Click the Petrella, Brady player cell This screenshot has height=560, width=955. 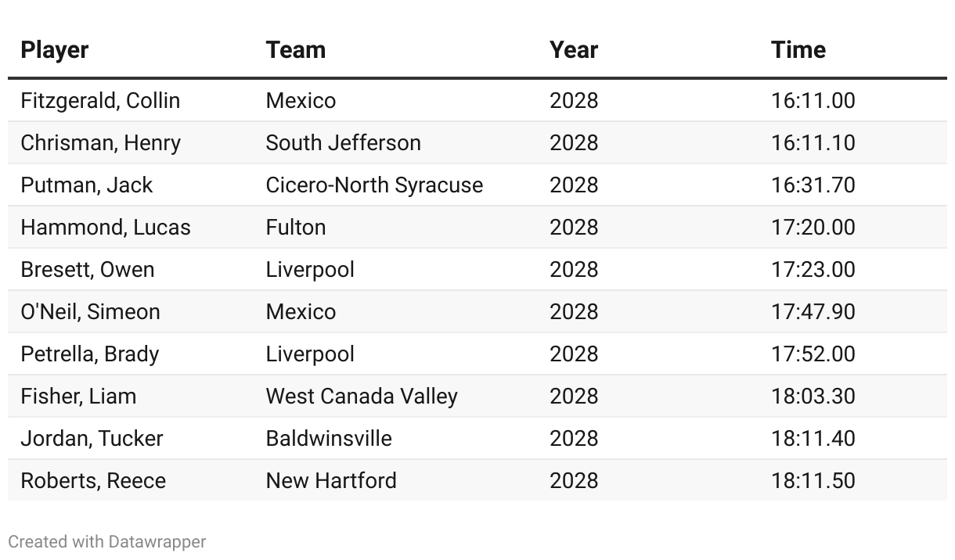pos(89,354)
